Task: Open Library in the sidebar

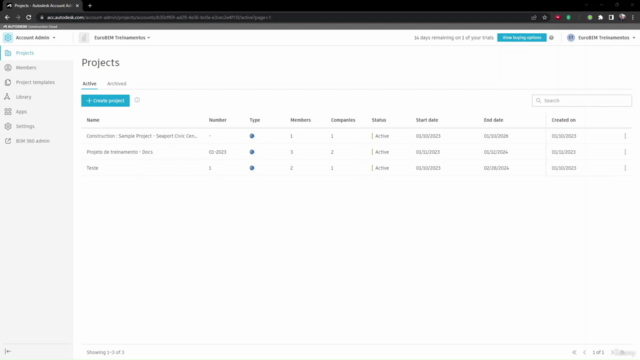Action: [37, 97]
